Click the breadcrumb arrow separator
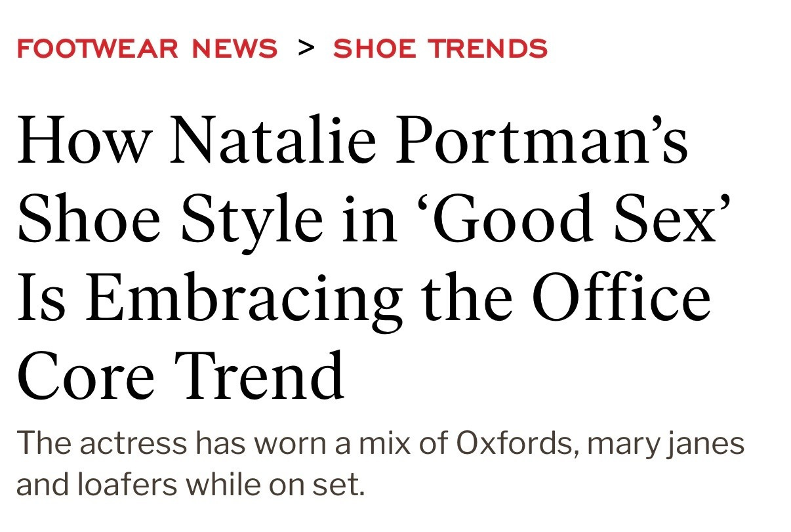The width and height of the screenshot is (791, 532). pos(306,48)
